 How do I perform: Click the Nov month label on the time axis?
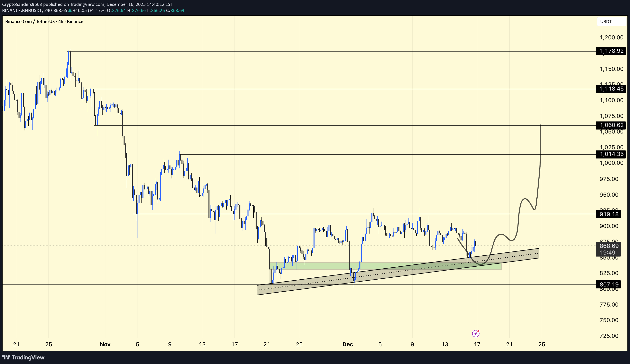[x=105, y=344]
